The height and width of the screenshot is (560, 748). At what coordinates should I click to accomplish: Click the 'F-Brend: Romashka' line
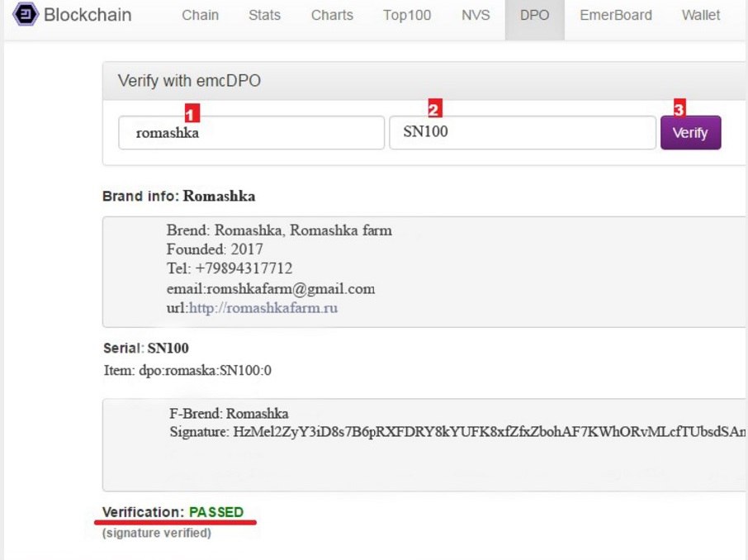pos(229,414)
